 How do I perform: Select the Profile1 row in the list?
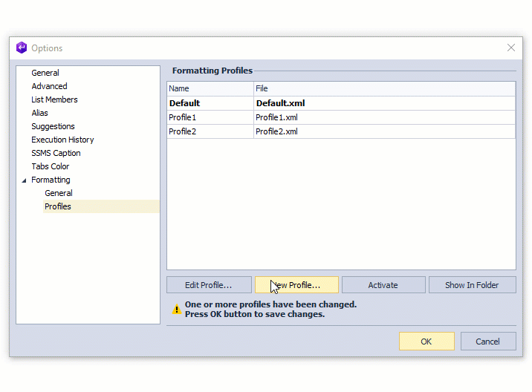(183, 117)
